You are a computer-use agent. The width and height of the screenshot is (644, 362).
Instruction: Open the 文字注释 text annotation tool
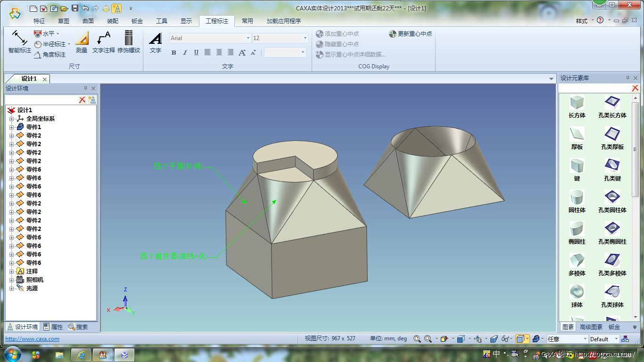(x=103, y=41)
